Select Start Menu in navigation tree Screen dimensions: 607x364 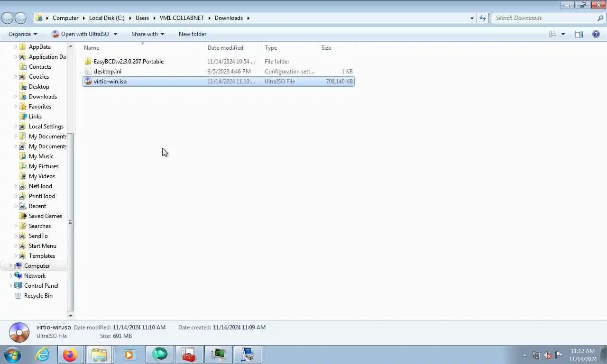(x=42, y=246)
